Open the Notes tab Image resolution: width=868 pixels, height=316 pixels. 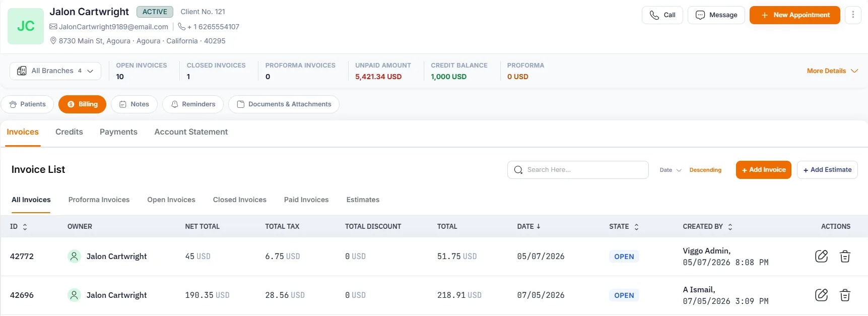click(134, 104)
